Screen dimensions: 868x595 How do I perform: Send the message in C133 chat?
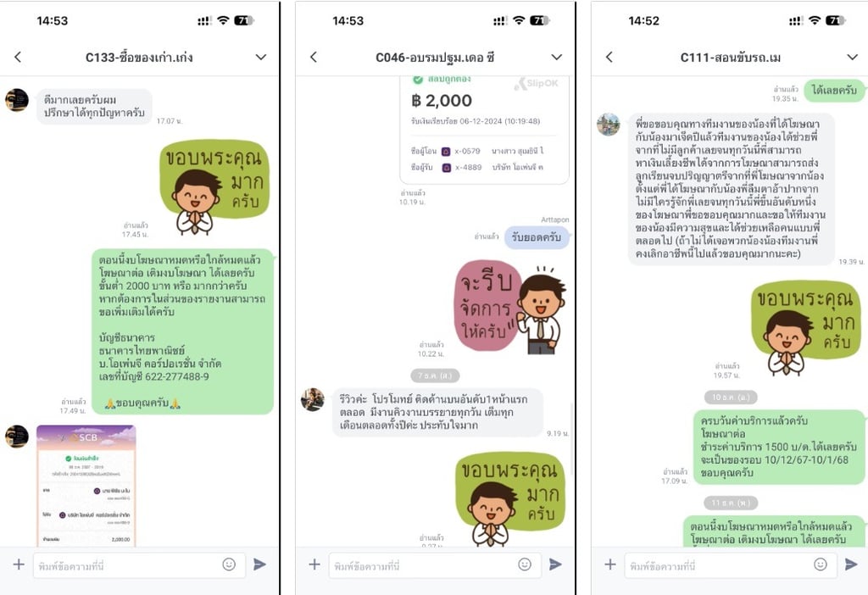click(x=259, y=564)
